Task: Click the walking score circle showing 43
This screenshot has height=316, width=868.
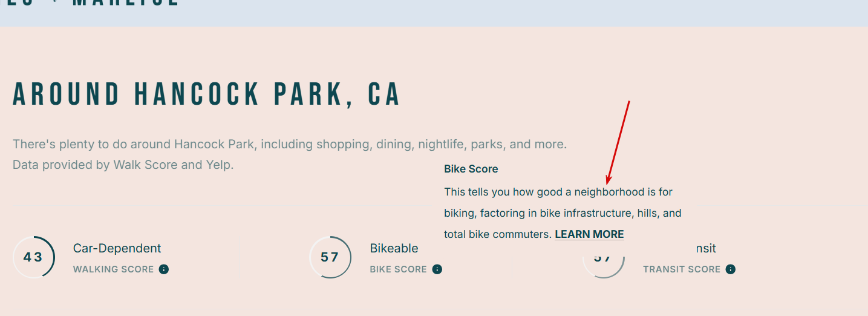Action: (34, 257)
